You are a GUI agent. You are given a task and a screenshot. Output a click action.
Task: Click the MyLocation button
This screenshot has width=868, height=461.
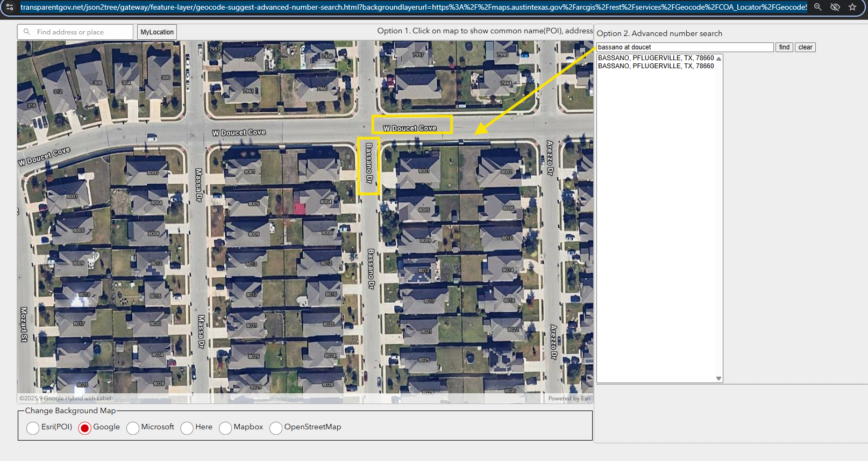pyautogui.click(x=157, y=32)
